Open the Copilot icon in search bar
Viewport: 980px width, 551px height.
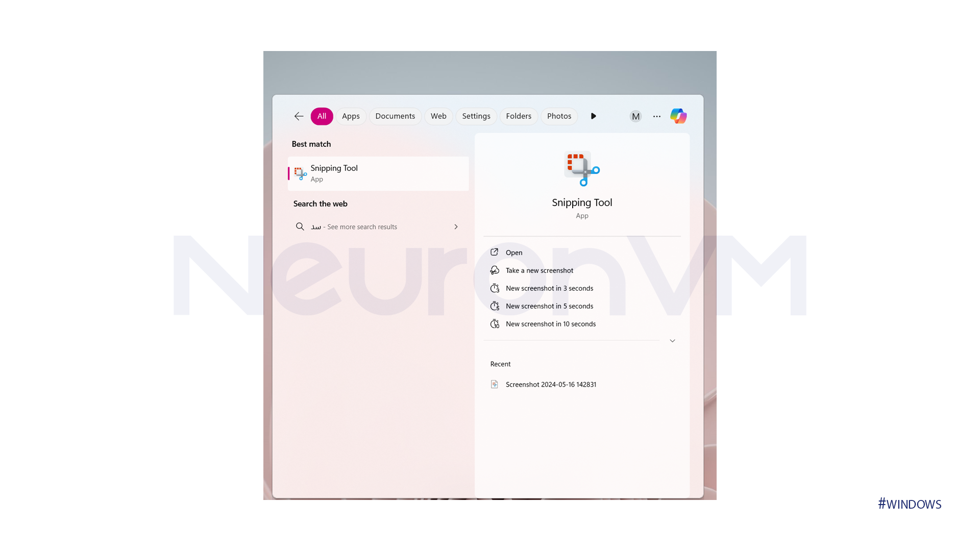(x=678, y=116)
